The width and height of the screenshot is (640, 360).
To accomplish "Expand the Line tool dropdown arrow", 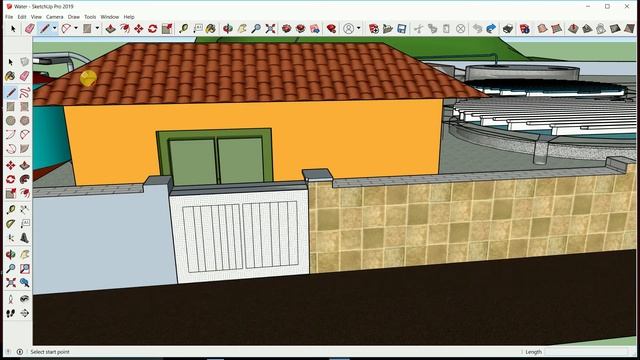I will pyautogui.click(x=54, y=28).
